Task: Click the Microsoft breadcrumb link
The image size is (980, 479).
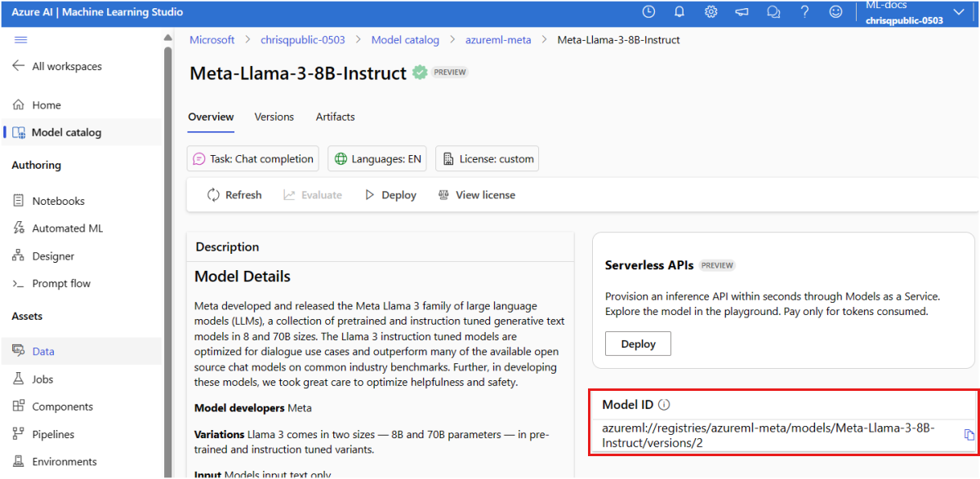Action: (x=212, y=39)
